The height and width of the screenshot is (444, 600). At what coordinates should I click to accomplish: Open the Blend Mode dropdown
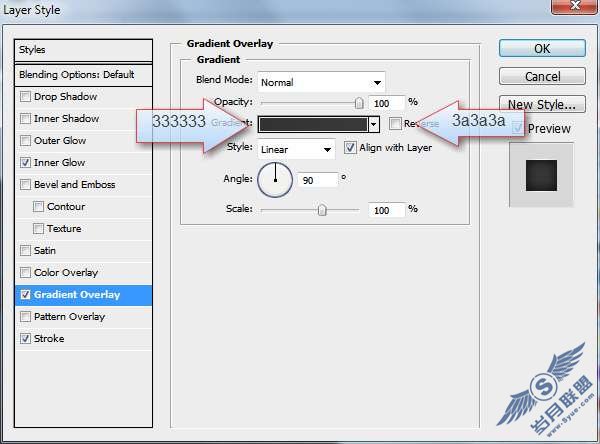click(321, 82)
